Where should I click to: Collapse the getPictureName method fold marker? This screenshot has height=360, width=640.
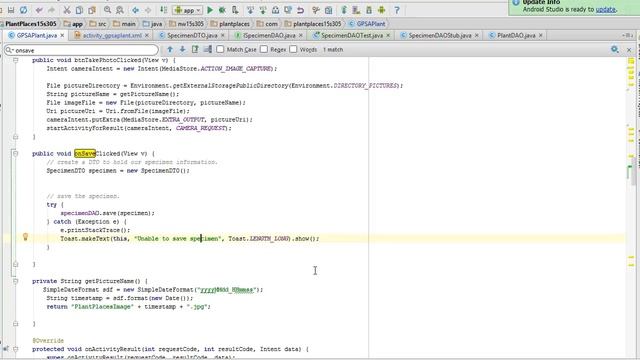tap(16, 281)
